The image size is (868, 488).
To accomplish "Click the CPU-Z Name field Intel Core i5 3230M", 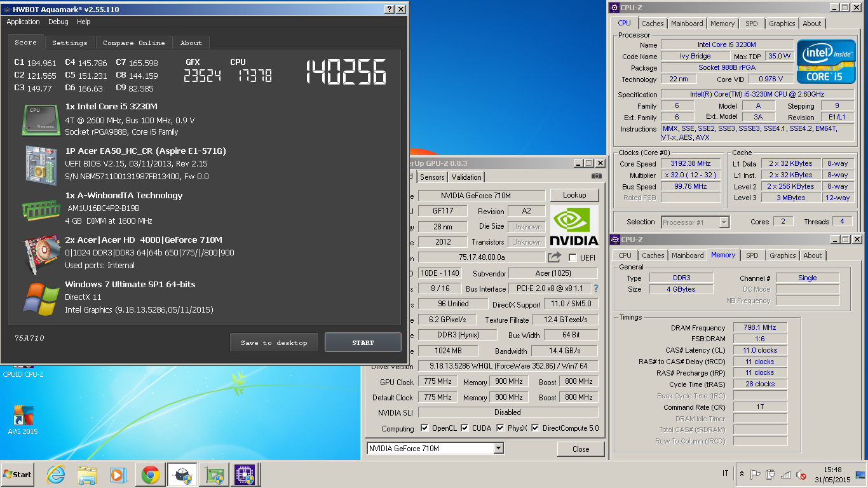I will point(727,44).
